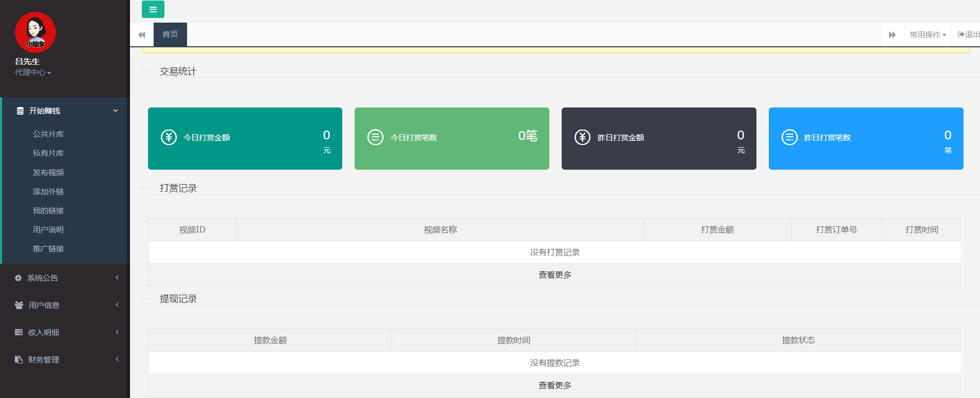Click the green hamburger menu toggle
Viewport: 980px width, 398px height.
(x=153, y=9)
